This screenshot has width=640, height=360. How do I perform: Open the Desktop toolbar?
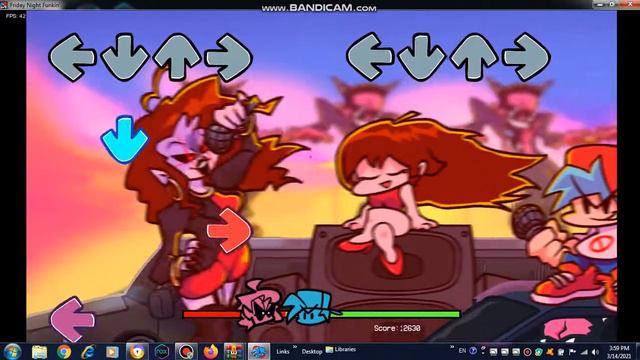coord(312,351)
